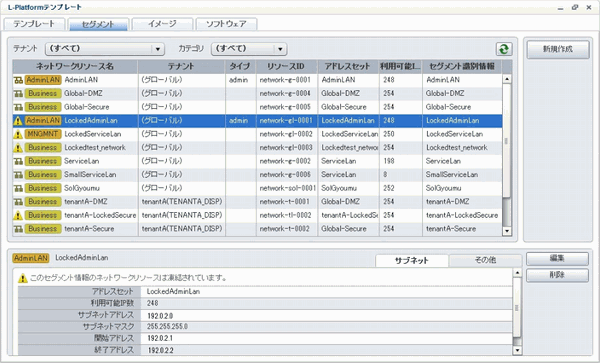
Task: Click サブネットアドレス field value 192.0.2.0
Action: 160,316
